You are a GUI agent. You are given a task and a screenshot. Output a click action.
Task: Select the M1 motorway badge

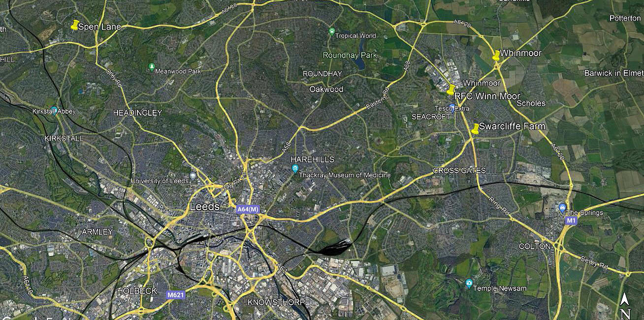point(571,221)
